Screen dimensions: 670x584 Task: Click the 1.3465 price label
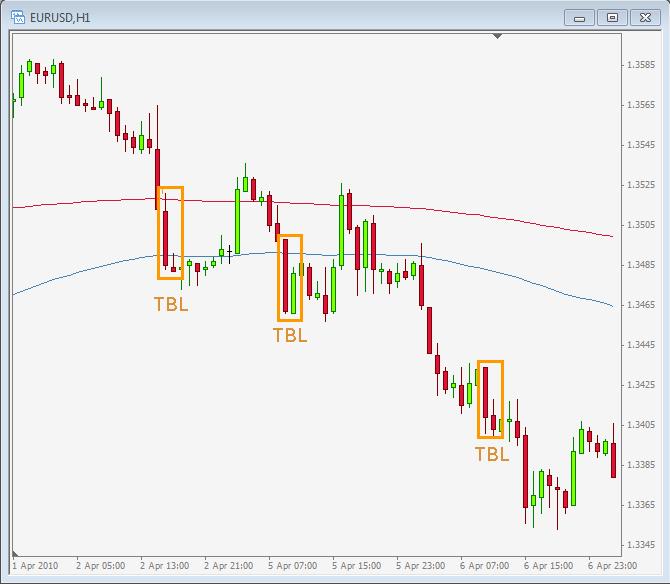[641, 305]
